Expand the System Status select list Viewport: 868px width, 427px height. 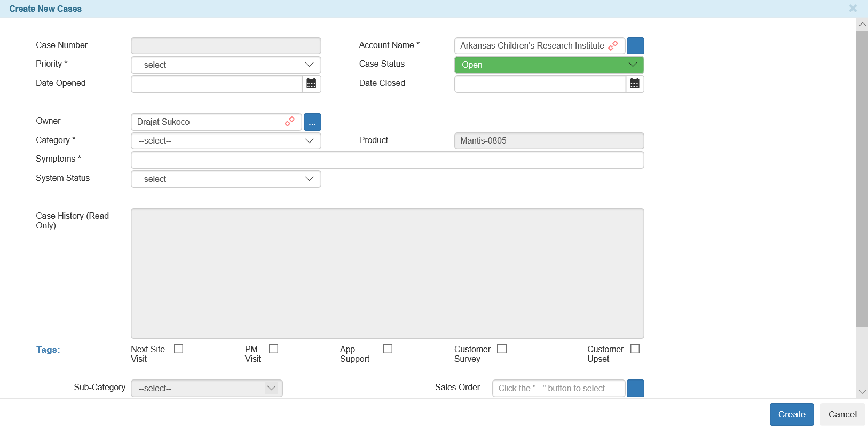click(226, 179)
